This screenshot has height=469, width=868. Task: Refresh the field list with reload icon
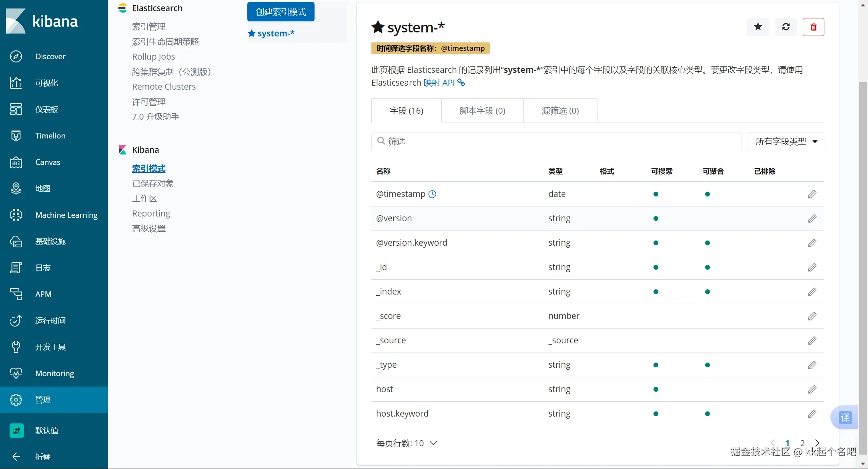point(786,27)
